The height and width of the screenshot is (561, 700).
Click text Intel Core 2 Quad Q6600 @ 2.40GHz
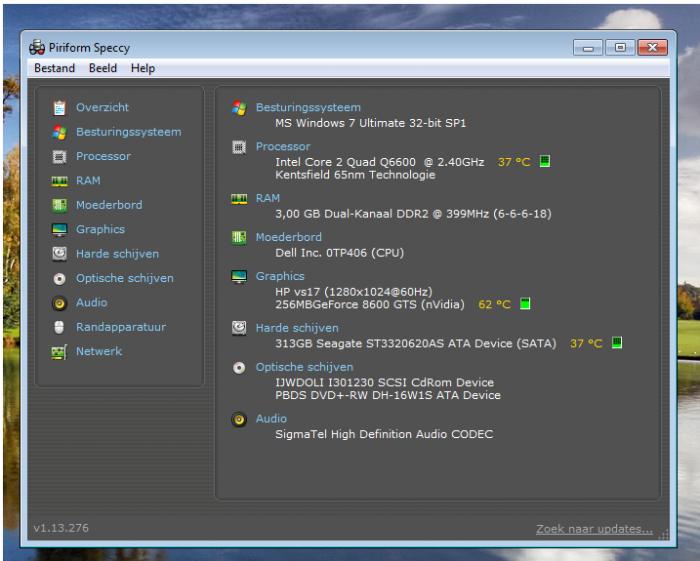[x=379, y=162]
